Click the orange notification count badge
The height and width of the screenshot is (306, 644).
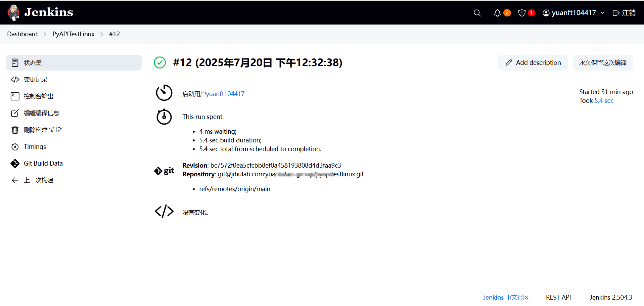[x=507, y=13]
